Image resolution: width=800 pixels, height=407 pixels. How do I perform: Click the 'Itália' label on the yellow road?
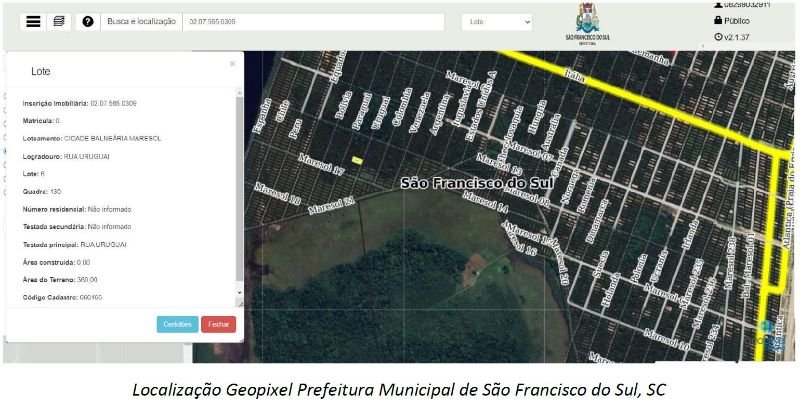pyautogui.click(x=574, y=77)
